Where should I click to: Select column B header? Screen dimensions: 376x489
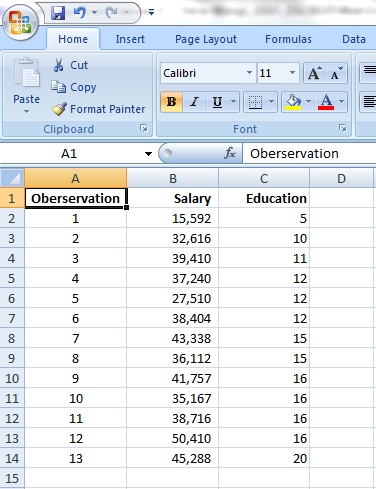tap(173, 178)
